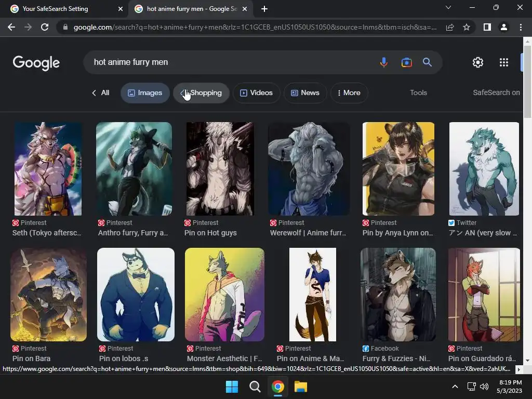The image size is (532, 399).
Task: Open a new browser tab
Action: tap(264, 9)
